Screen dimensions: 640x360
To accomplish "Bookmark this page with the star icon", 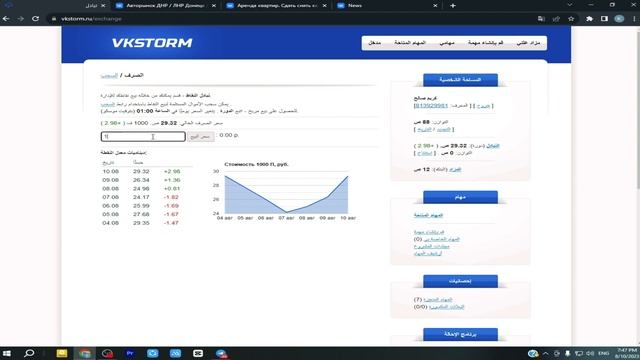I will point(571,19).
